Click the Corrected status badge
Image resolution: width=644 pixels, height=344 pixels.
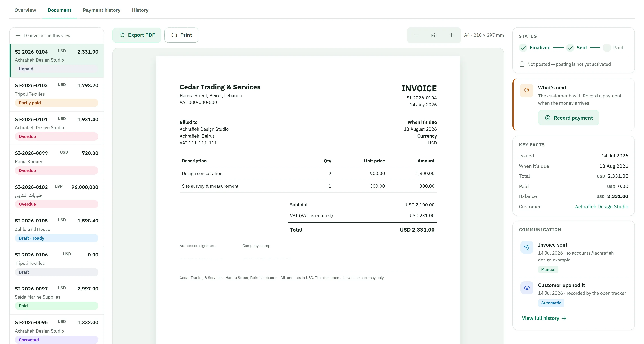click(56, 340)
